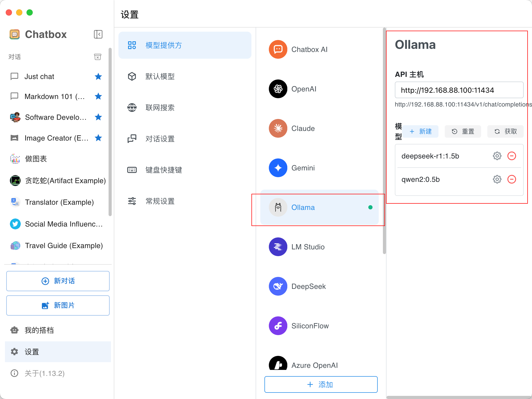This screenshot has height=399, width=532.
Task: Click the completions endpoint URL hint text
Action: 463,104
